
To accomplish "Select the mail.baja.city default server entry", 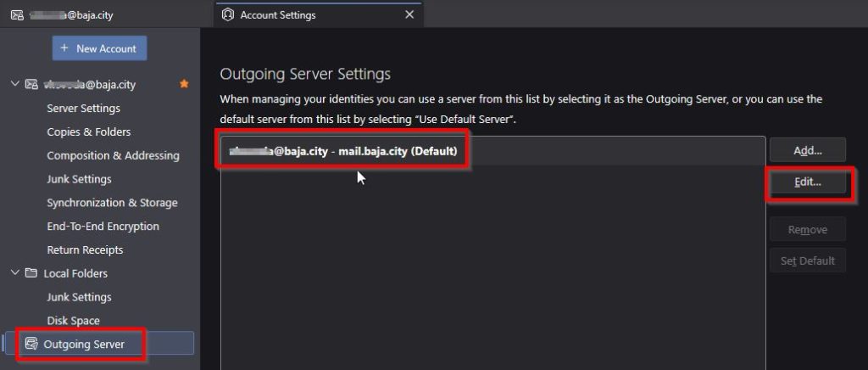I will click(343, 152).
